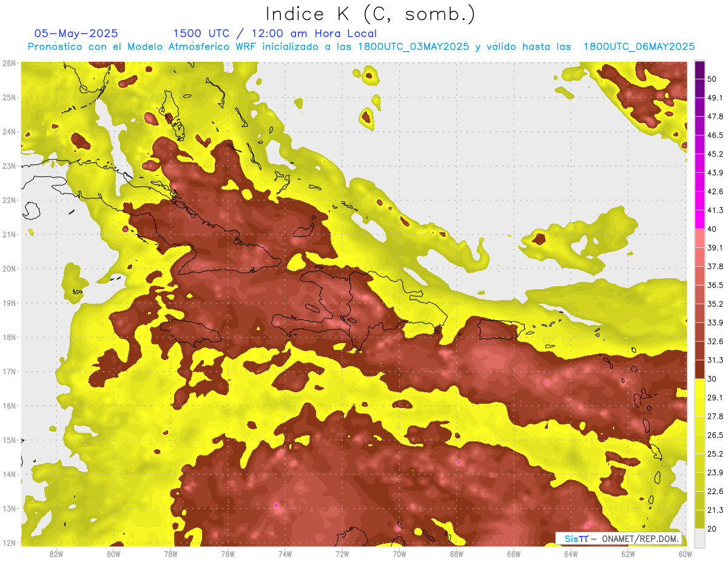The height and width of the screenshot is (562, 728).
Task: Click the gray colorbar segment below 20
Action: coord(699,537)
